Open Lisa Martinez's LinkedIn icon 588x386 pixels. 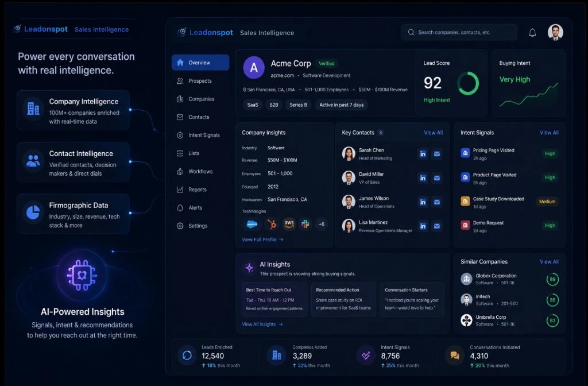423,226
